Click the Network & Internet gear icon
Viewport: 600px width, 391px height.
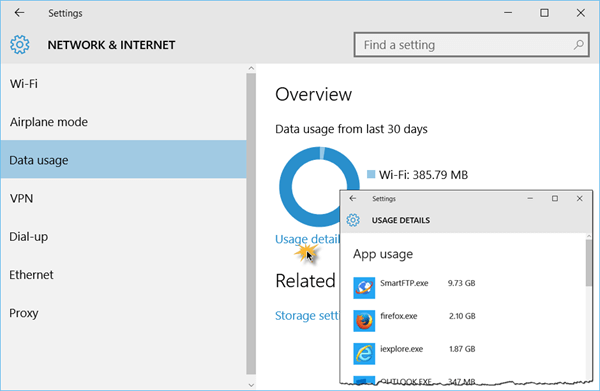coord(20,45)
